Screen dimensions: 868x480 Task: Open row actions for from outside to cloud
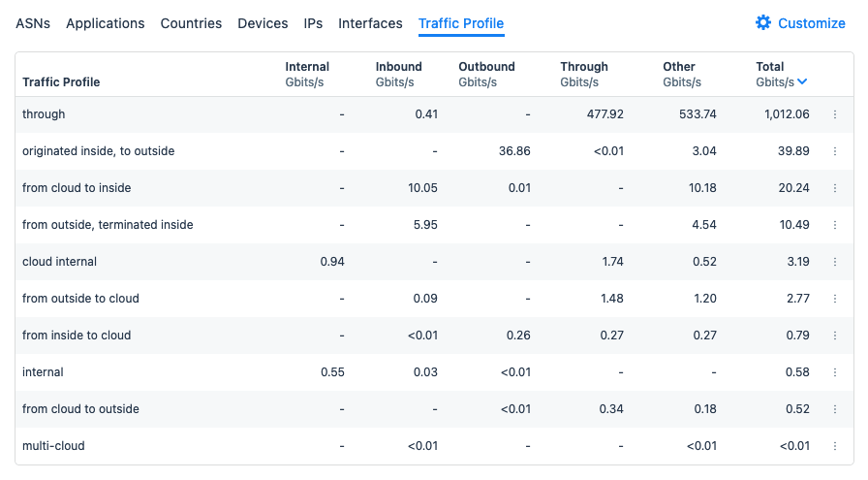(x=835, y=299)
